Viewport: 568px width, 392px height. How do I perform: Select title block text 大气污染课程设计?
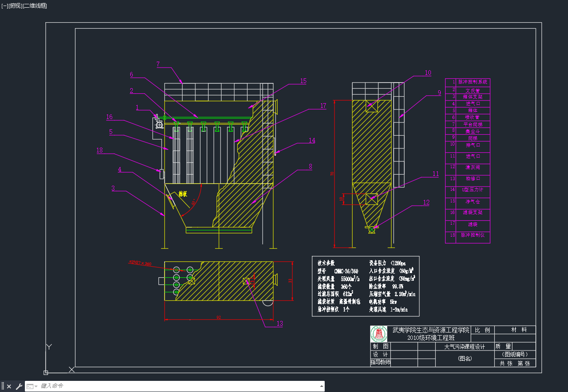pyautogui.click(x=465, y=347)
